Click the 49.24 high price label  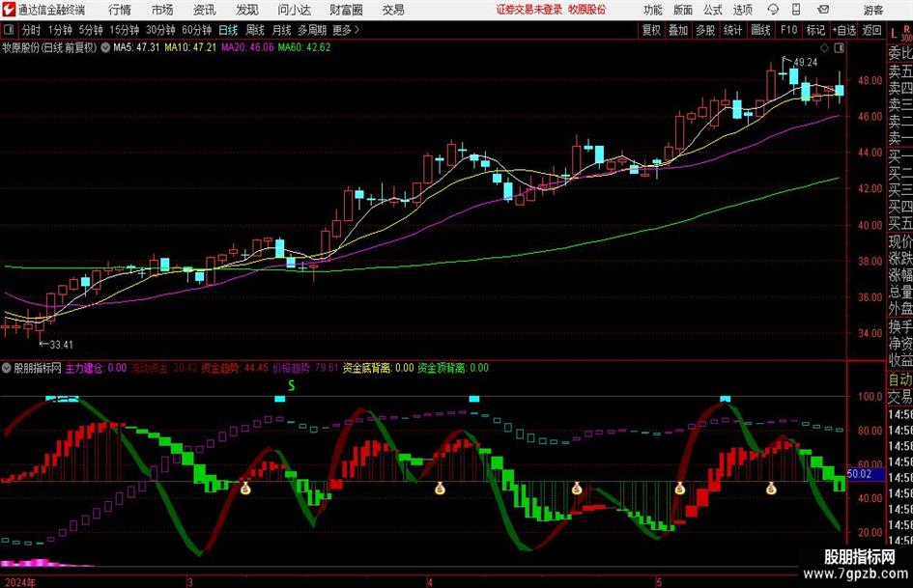[806, 63]
